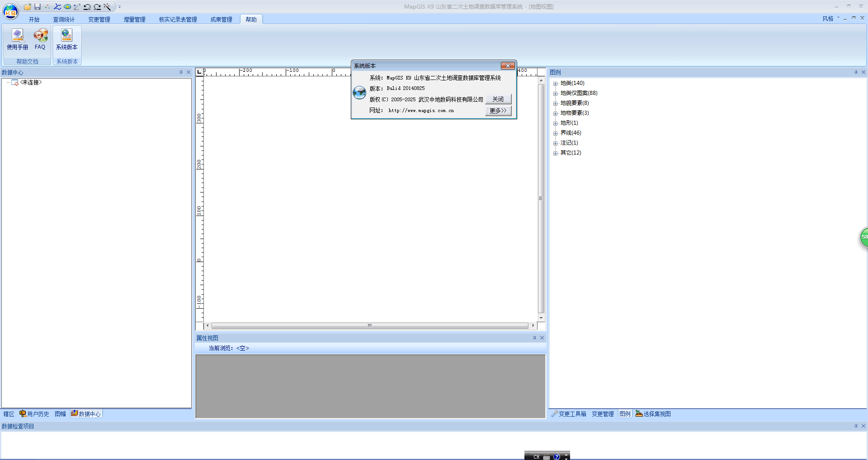Image resolution: width=868 pixels, height=460 pixels.
Task: Expand the 界线(46) legend node
Action: (x=555, y=133)
